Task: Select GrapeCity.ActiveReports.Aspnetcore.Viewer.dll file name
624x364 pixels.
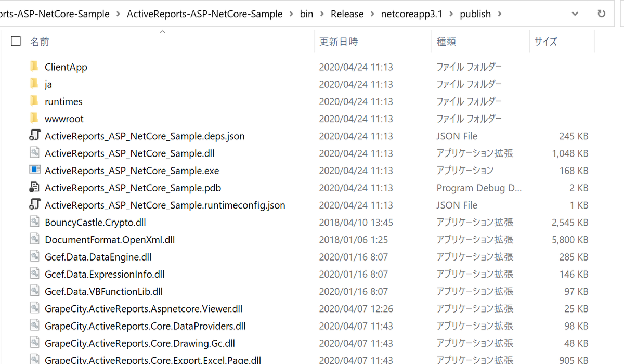Action: [x=144, y=309]
